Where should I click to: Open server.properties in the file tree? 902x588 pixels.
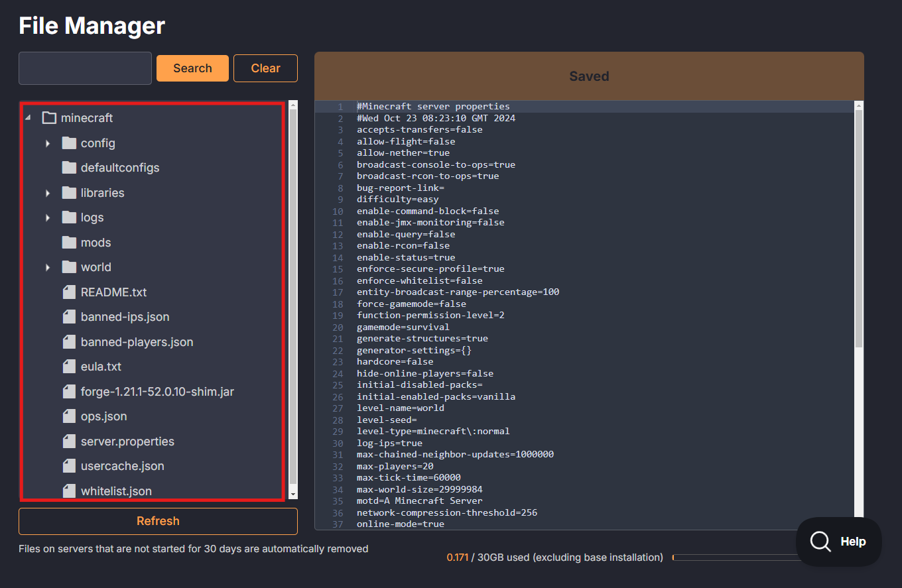[127, 441]
